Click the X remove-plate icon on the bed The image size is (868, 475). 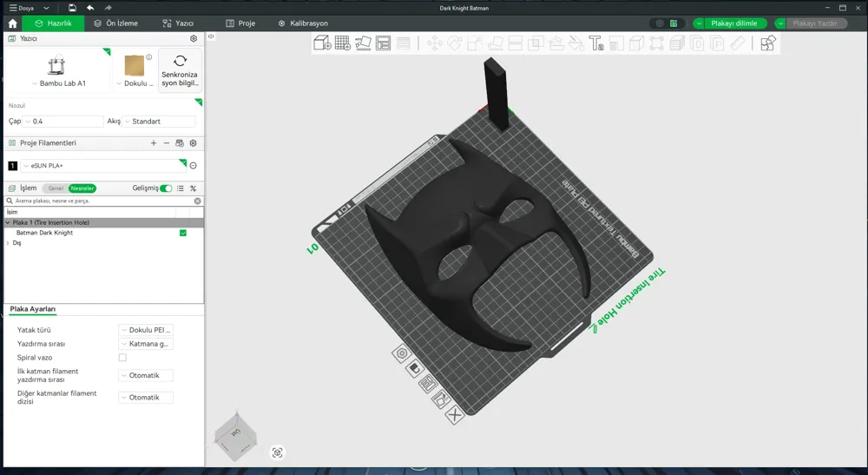[x=455, y=415]
